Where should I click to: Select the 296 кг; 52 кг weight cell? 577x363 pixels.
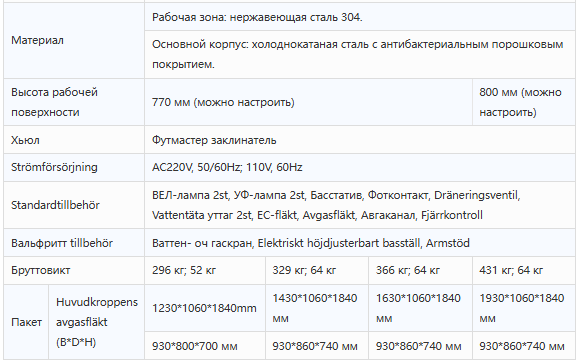[x=205, y=271]
